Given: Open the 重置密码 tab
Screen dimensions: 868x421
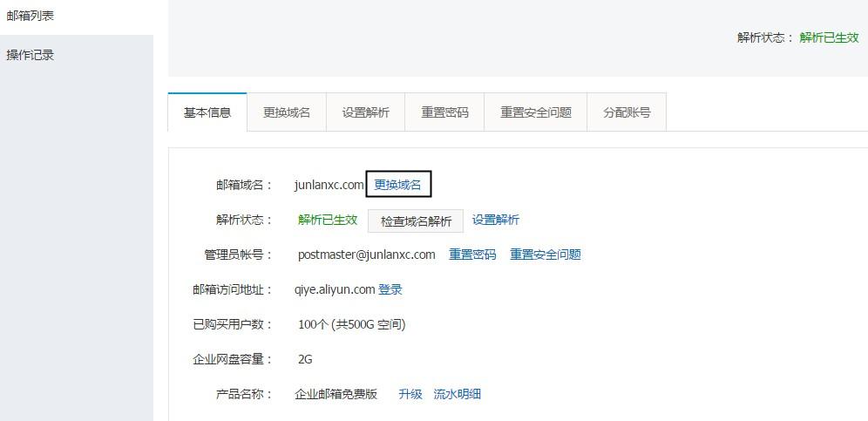Looking at the screenshot, I should pos(444,112).
